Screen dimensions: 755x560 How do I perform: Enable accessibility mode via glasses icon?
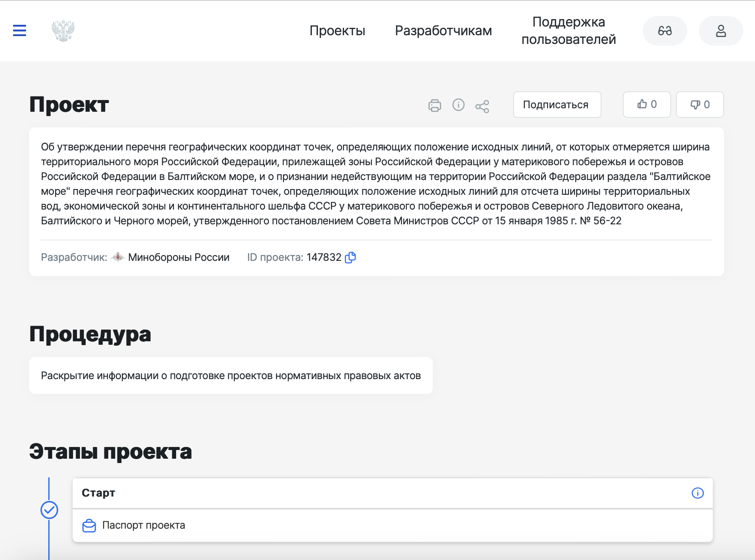coord(665,31)
